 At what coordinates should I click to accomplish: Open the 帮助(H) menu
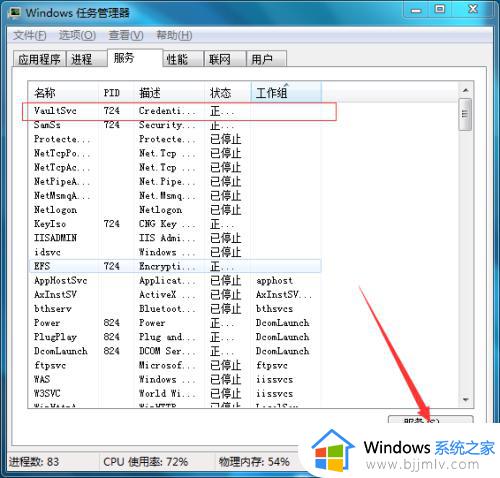point(174,35)
